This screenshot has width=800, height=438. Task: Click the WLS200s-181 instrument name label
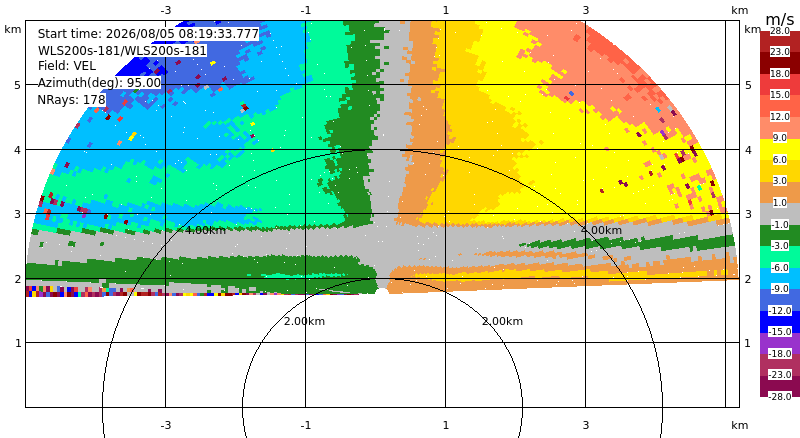click(x=122, y=51)
